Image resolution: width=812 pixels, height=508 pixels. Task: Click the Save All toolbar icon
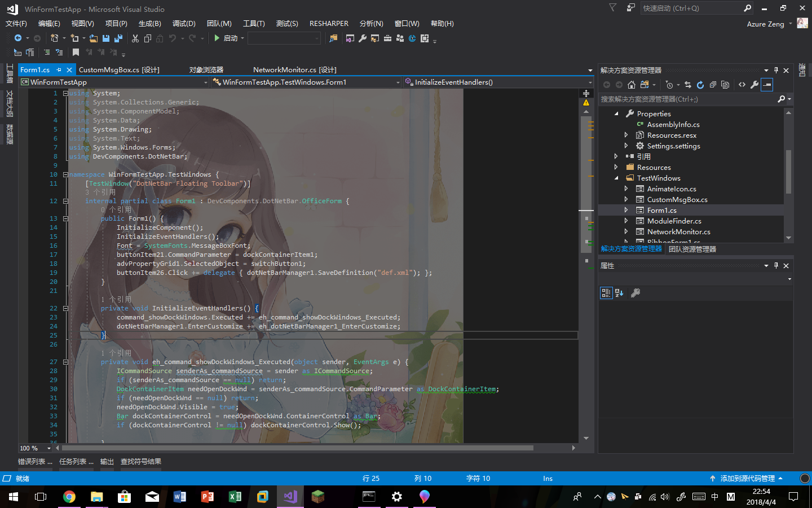118,38
